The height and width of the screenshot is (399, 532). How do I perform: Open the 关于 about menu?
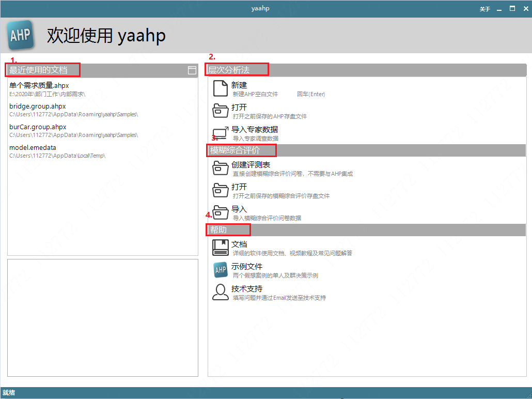pos(484,8)
